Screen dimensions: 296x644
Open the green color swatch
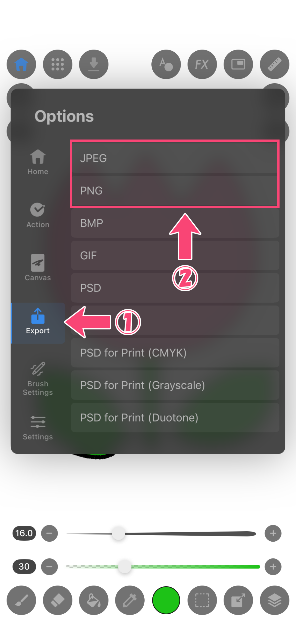(166, 600)
